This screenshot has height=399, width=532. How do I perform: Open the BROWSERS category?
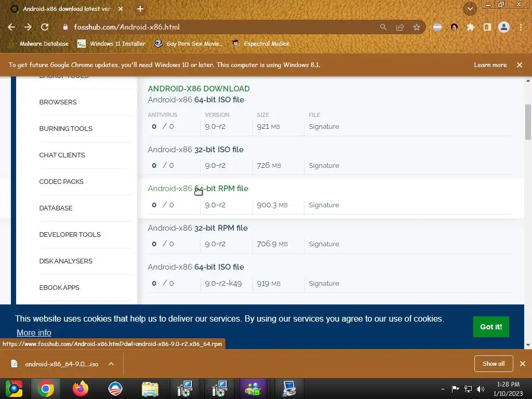point(58,102)
